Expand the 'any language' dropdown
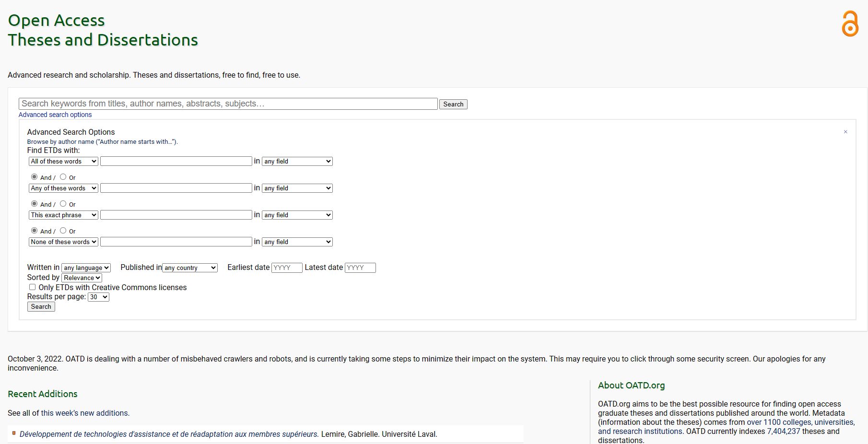The height and width of the screenshot is (444, 868). tap(86, 268)
